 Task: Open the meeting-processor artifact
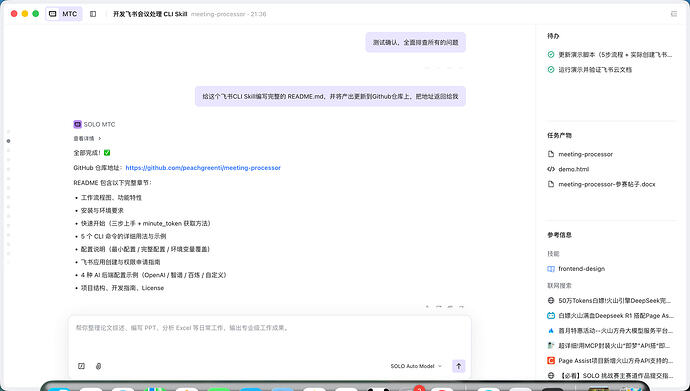[580, 154]
